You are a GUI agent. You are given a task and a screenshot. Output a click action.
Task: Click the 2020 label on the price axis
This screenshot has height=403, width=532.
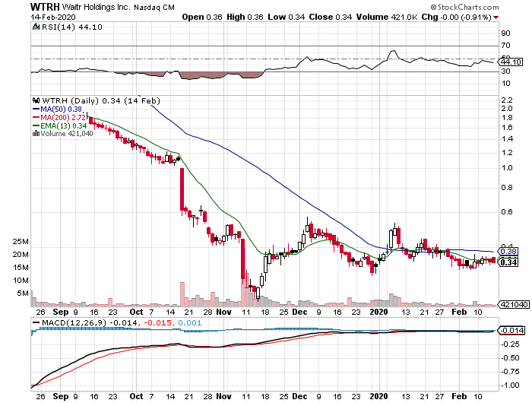378,311
